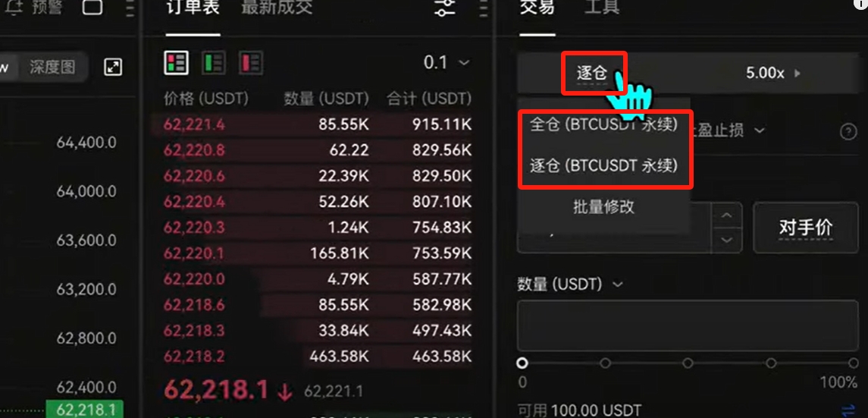Show combined buy and sell order book view
Screen dimensions: 868x418
(177, 63)
